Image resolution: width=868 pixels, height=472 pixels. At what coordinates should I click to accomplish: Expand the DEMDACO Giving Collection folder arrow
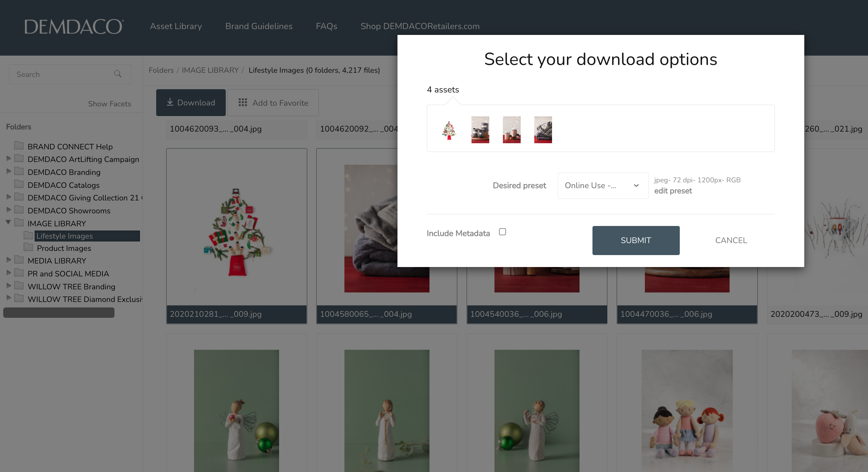[9, 197]
